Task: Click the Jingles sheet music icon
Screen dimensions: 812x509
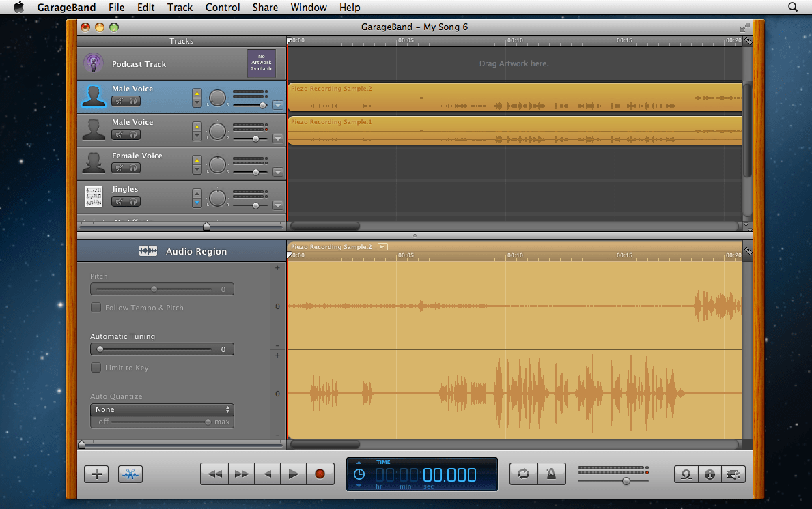Action: [94, 197]
